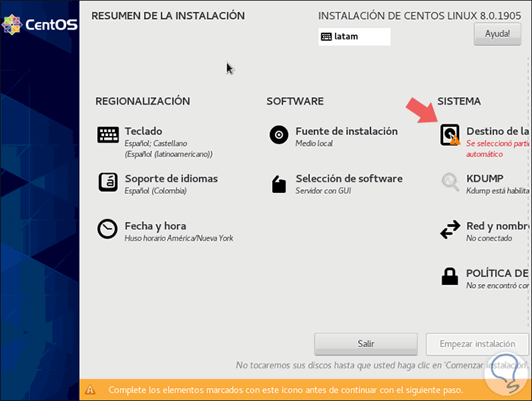
Task: Click the warning icon in the orange bar
Action: [90, 390]
